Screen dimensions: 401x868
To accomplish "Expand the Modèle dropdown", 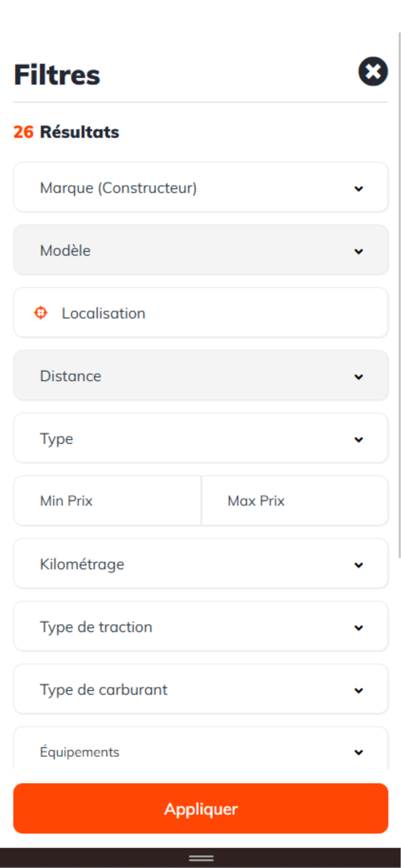I will coord(200,251).
